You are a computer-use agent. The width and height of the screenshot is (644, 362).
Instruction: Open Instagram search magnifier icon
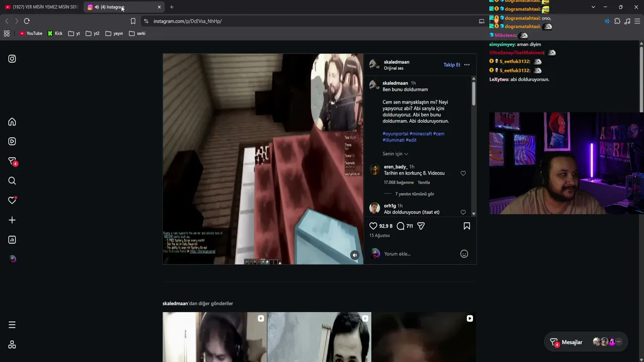click(12, 181)
